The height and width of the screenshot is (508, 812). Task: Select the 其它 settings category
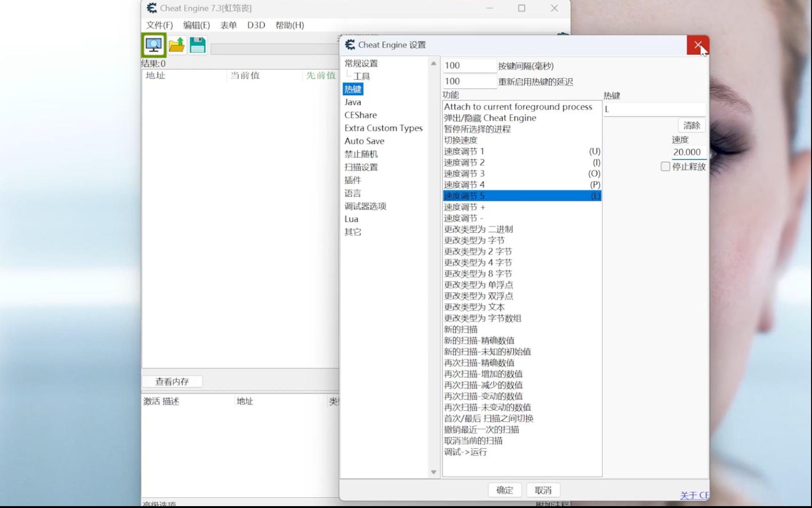coord(352,232)
